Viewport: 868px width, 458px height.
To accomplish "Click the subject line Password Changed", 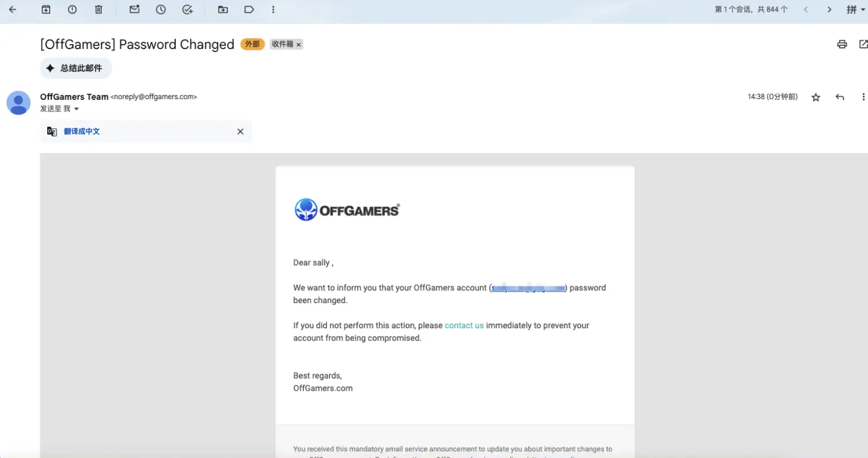I will [x=137, y=44].
